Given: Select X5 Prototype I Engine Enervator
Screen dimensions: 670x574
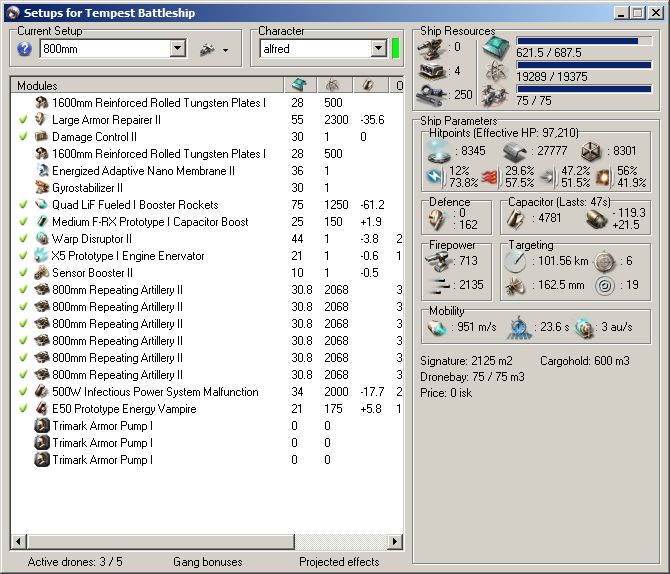Looking at the screenshot, I should (x=128, y=256).
